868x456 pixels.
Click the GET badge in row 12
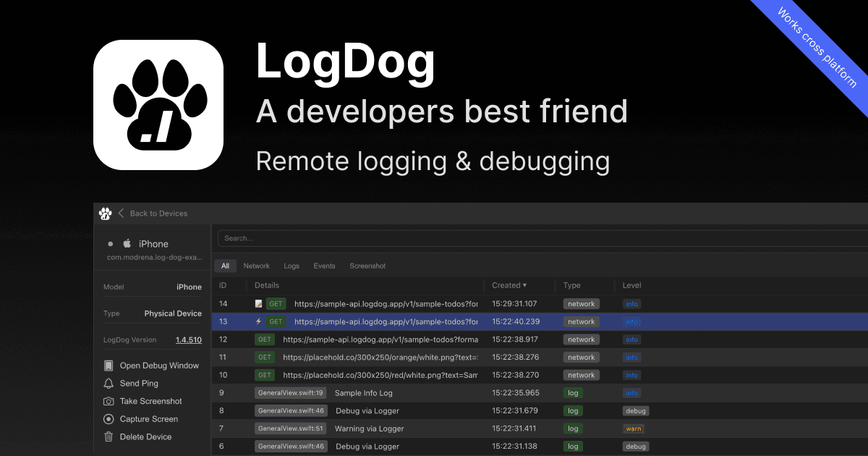point(265,339)
